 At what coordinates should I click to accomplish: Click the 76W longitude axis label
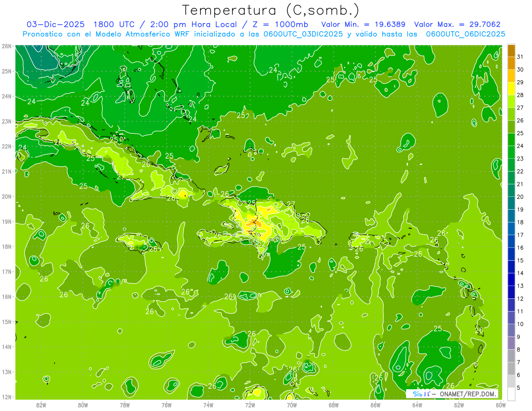167,404
